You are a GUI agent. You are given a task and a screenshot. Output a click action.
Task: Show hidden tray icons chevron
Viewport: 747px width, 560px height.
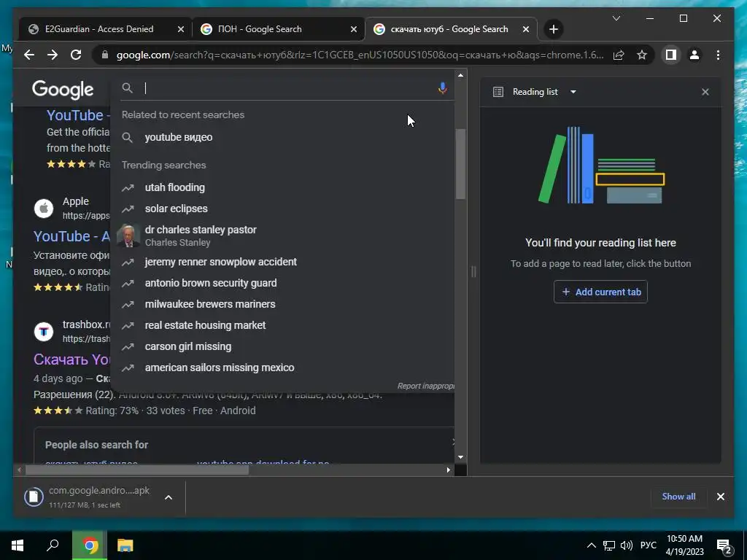(591, 545)
